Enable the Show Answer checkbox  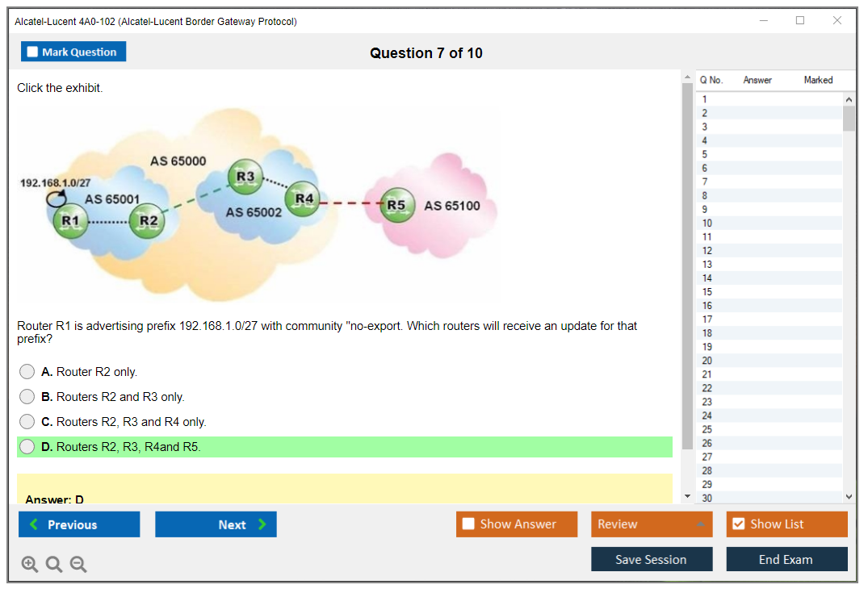(468, 524)
